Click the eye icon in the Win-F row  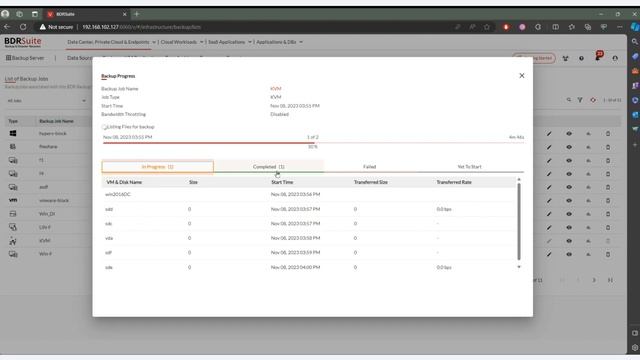click(x=569, y=254)
